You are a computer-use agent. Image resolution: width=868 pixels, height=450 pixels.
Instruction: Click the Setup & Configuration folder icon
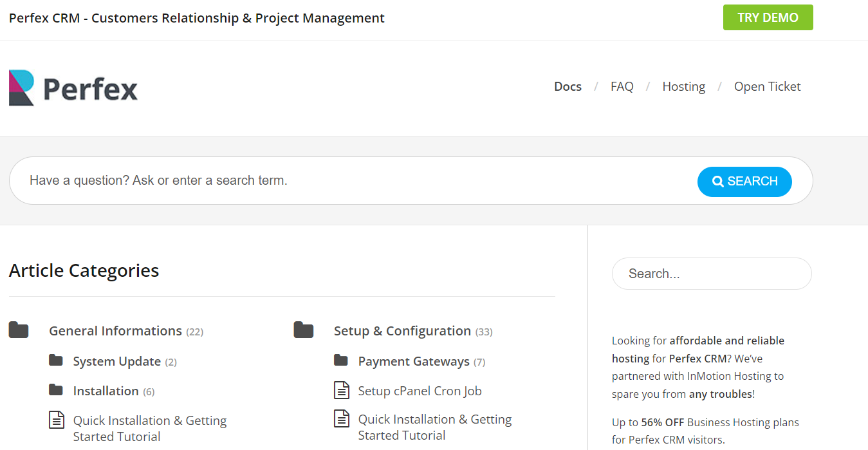[x=303, y=331]
